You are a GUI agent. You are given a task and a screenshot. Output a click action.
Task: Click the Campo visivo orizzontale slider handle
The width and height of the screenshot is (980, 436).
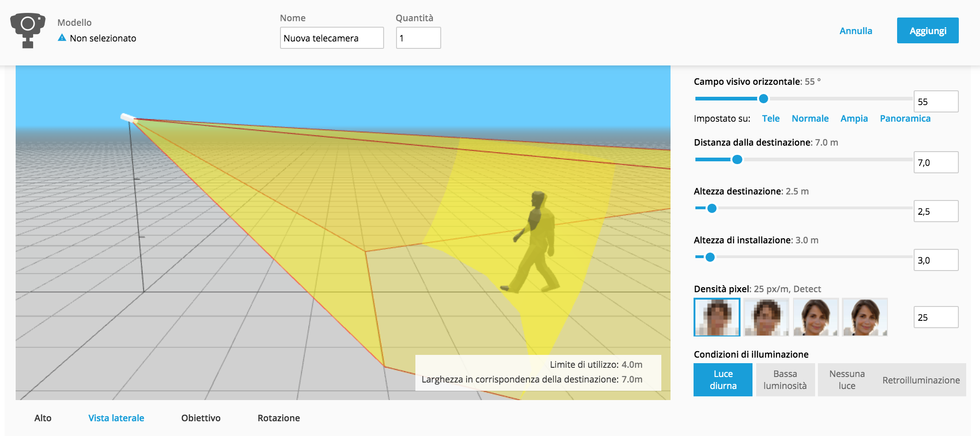[763, 99]
